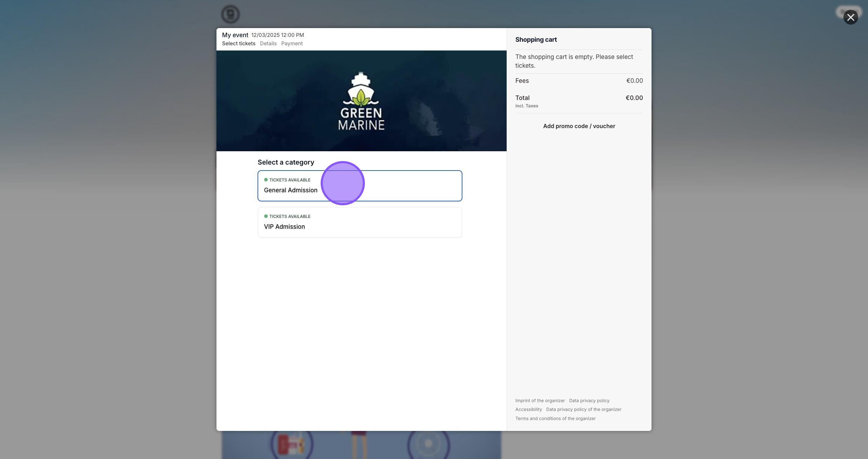Click the Total €0.00 amount
Screen dimensions: 868x459
click(634, 98)
